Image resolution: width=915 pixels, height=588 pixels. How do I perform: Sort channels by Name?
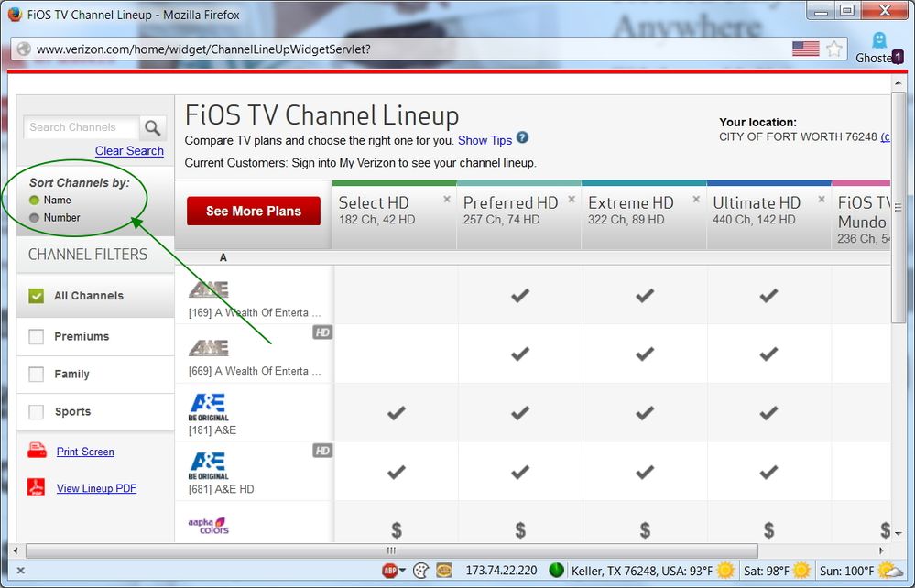coord(34,200)
